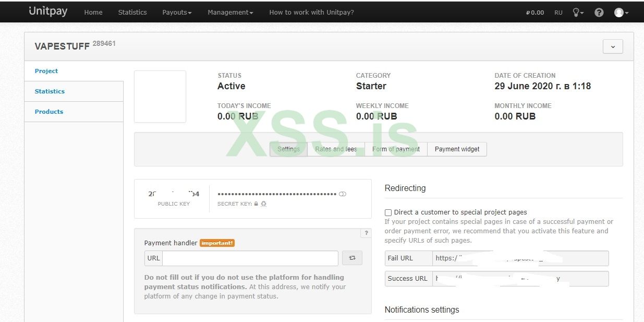
Task: Click the refresh button beside the handler URL
Action: click(x=352, y=258)
